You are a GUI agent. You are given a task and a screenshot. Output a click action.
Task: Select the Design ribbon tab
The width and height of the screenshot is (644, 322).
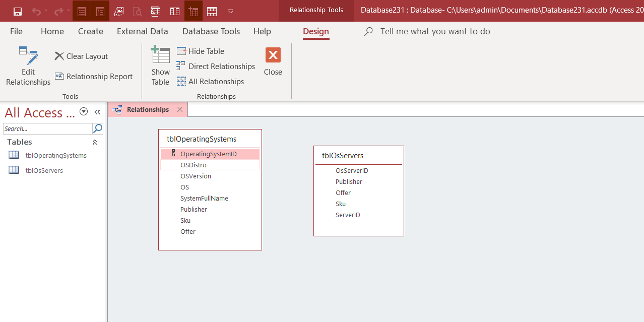tap(316, 32)
